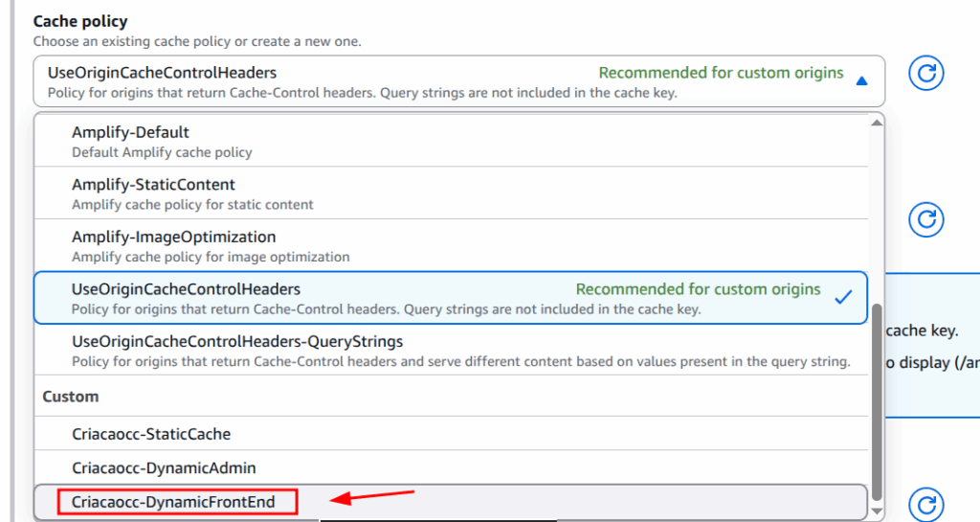Select the Criacaocc-StaticCache custom policy
Screen dimensions: 980x522
151,434
